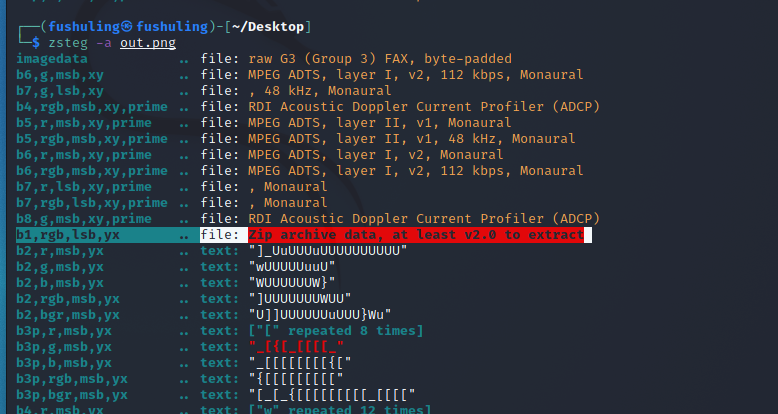The height and width of the screenshot is (414, 778).
Task: Click the white highlighted file: label
Action: click(220, 234)
